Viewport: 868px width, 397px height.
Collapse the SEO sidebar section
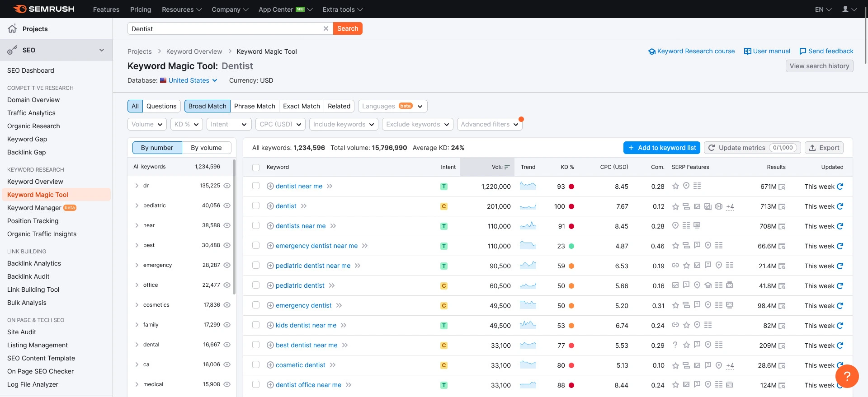pos(102,50)
